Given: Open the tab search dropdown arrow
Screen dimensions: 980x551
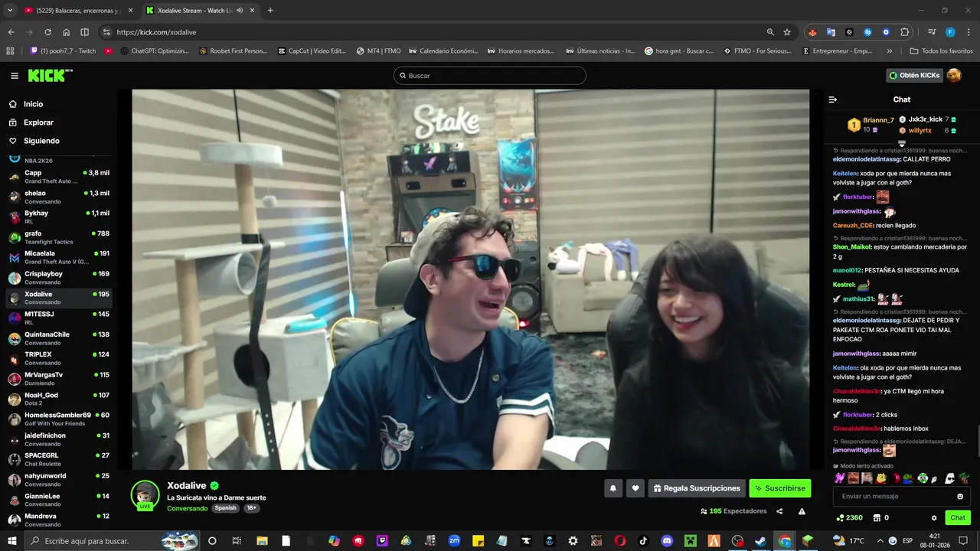Looking at the screenshot, I should 11,11.
